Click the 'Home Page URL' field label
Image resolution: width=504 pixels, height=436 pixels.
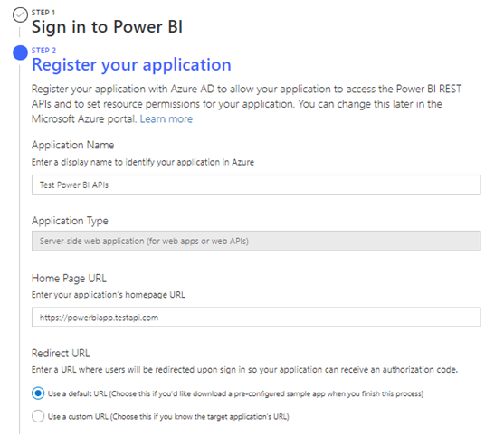point(69,279)
